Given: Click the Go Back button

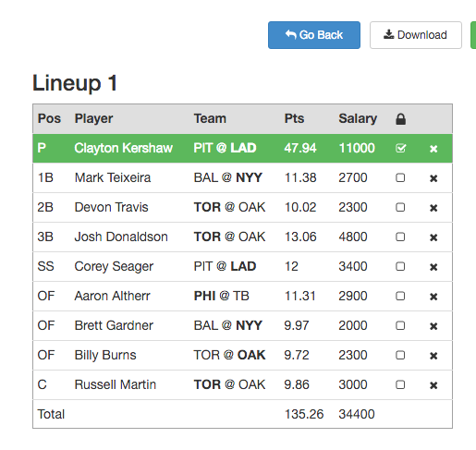Looking at the screenshot, I should coord(314,35).
